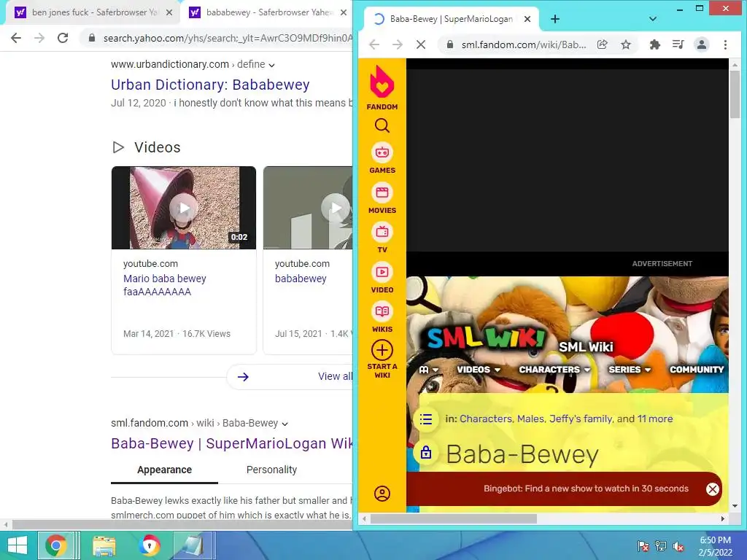Screen dimensions: 747x560
Task: Expand the Characters wiki menu
Action: (554, 370)
